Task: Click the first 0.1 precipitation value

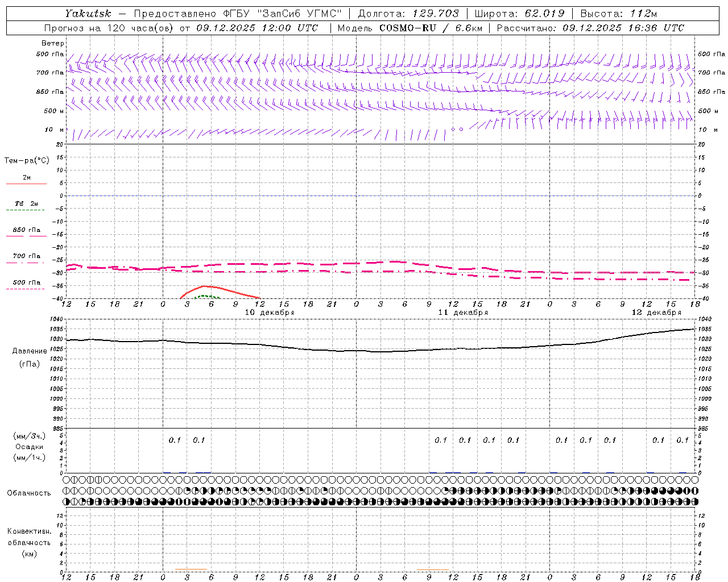Action: [x=175, y=440]
